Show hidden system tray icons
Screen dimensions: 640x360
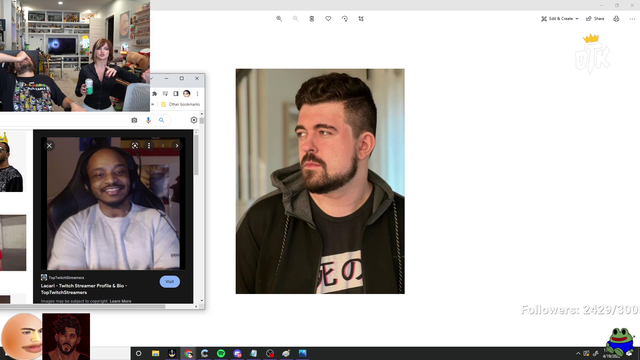tap(578, 353)
